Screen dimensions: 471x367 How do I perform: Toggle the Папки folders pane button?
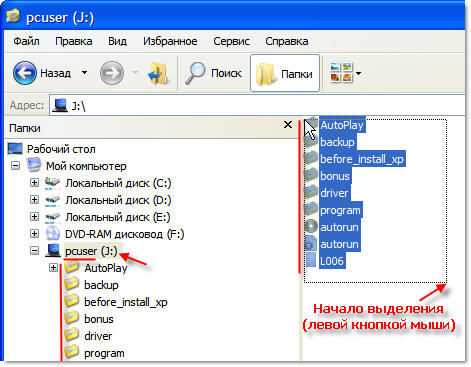285,73
